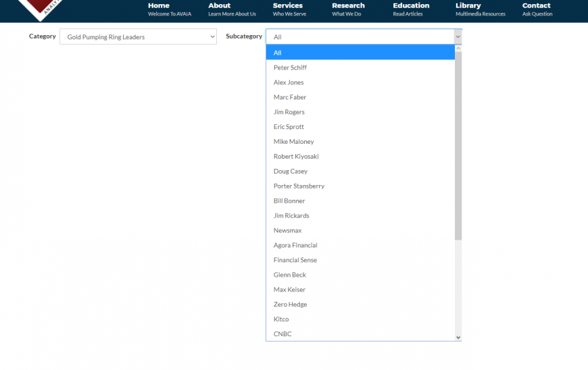Image resolution: width=588 pixels, height=370 pixels.
Task: Open the Services navigation item
Action: coord(288,9)
